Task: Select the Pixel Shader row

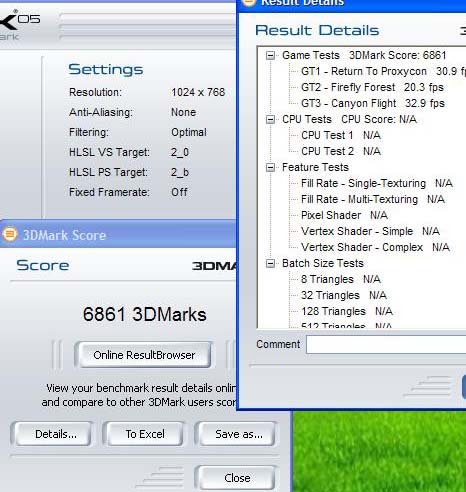Action: (344, 215)
